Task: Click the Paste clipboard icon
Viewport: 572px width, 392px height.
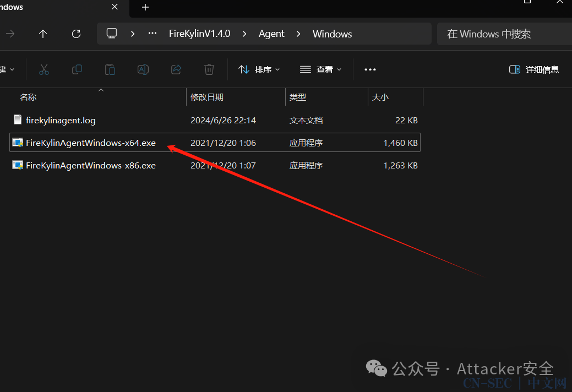Action: (110, 69)
